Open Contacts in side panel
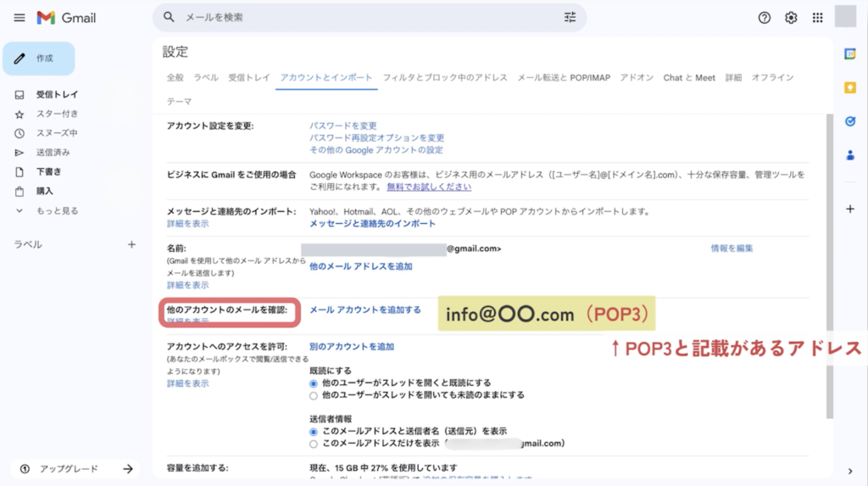The height and width of the screenshot is (486, 868). 850,155
